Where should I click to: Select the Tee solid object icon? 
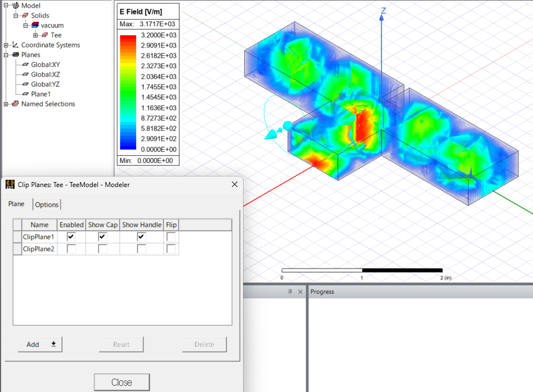(45, 35)
